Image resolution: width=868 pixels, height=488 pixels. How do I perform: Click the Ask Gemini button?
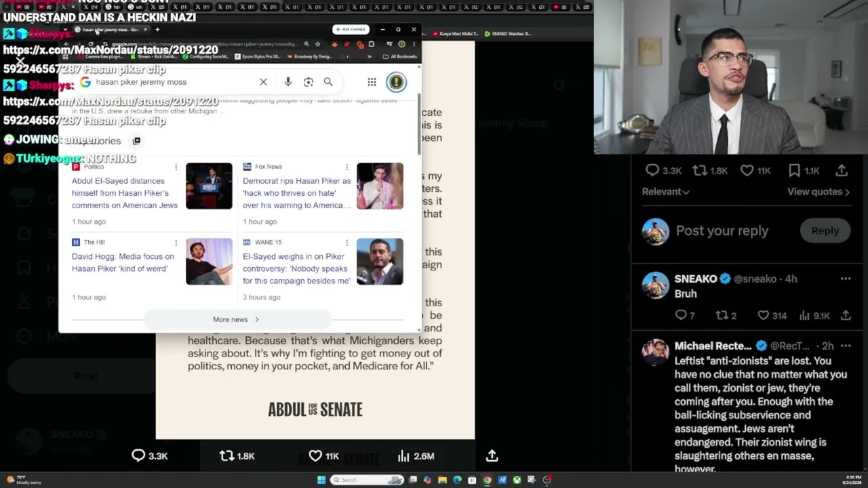click(x=351, y=30)
